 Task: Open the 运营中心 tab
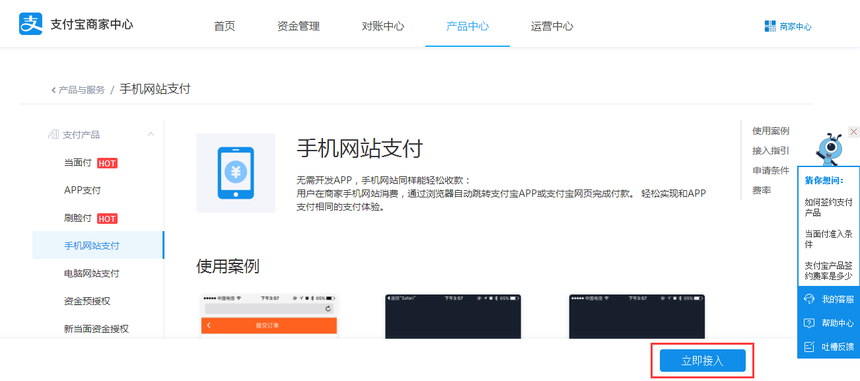click(552, 26)
